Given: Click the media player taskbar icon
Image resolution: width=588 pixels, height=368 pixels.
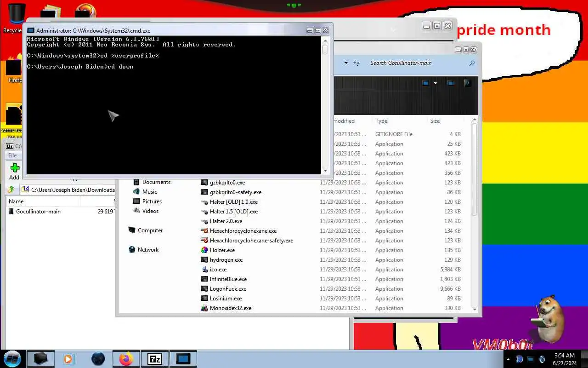Looking at the screenshot, I should pyautogui.click(x=68, y=359).
